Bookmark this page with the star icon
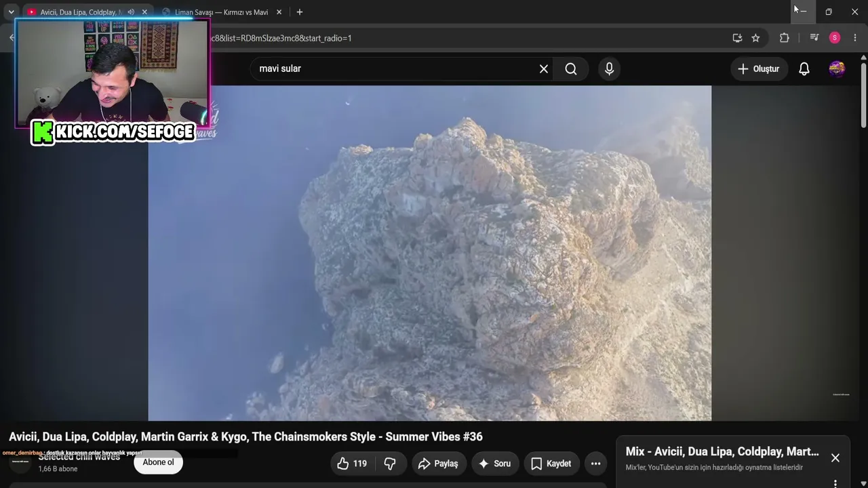 tap(755, 38)
